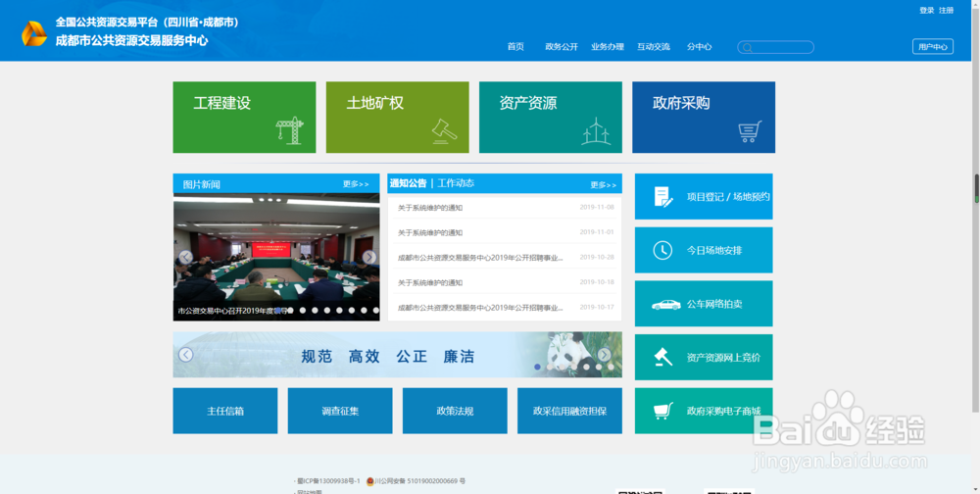Click 登录 link at top right
The height and width of the screenshot is (494, 980).
pyautogui.click(x=926, y=11)
